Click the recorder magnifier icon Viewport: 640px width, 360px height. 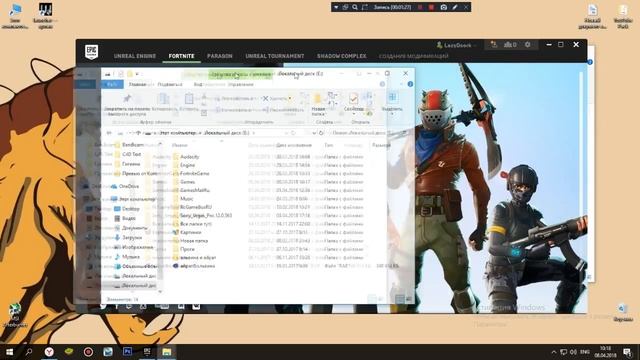coord(355,7)
